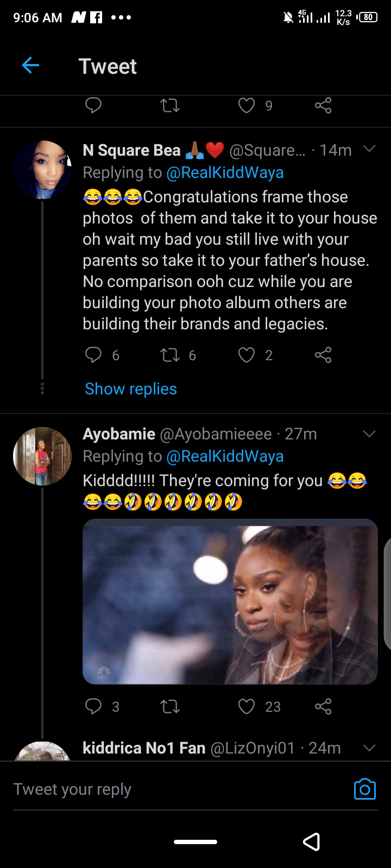Screen dimensions: 391x868
Task: Retweet Ayobamie's GIF tweet
Action: tap(170, 706)
